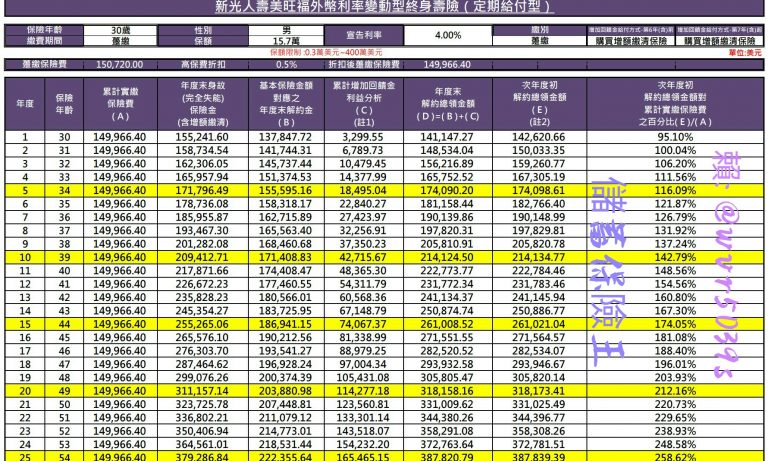768x461 pixels.
Task: Select the 累計實繳保險費 (A) column header
Action: (120, 103)
